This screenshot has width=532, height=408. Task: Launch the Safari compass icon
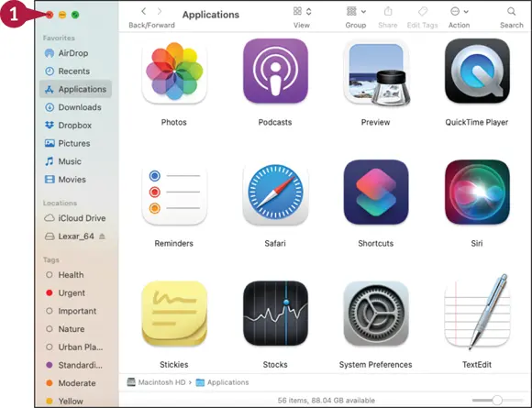tap(275, 193)
